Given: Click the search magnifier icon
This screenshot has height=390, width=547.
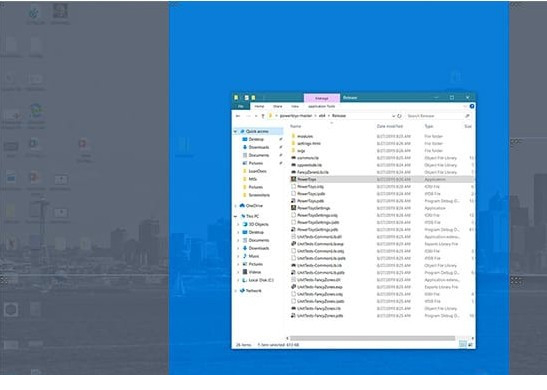Looking at the screenshot, I should (467, 116).
